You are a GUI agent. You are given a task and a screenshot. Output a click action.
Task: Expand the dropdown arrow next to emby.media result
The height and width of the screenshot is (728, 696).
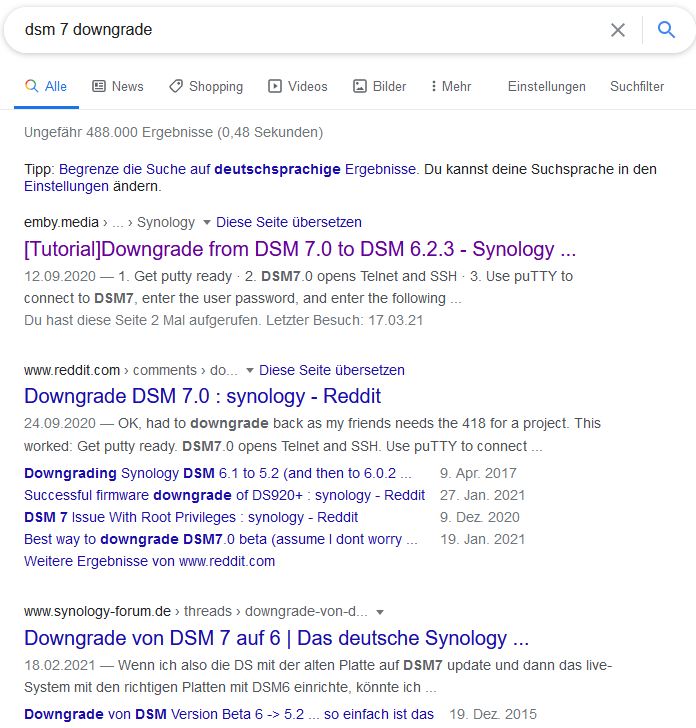click(x=207, y=222)
